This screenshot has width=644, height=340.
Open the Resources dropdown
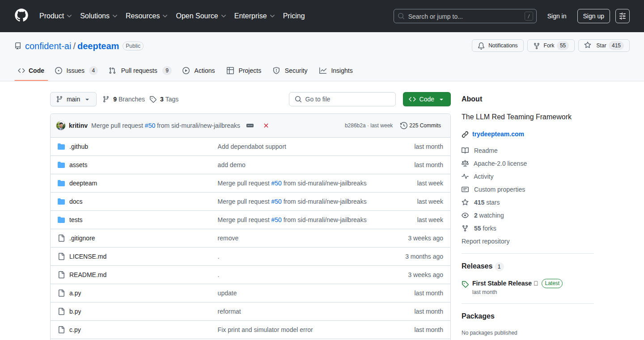147,16
